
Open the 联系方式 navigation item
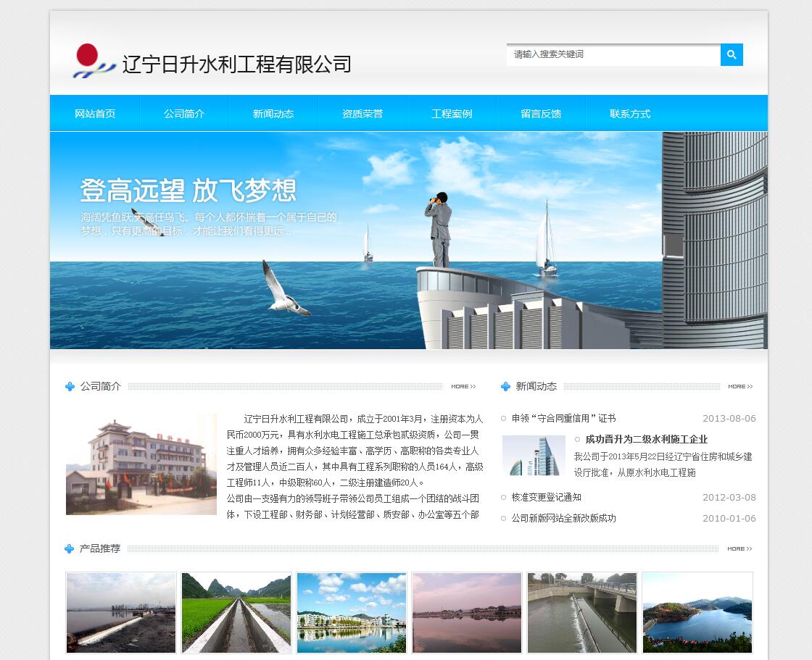tap(630, 113)
